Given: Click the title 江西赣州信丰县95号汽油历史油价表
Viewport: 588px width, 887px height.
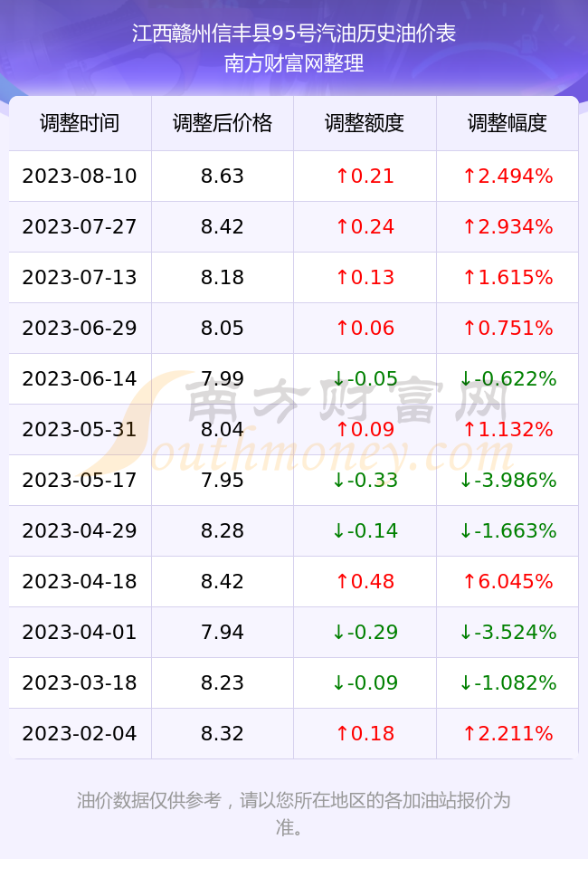Looking at the screenshot, I should pos(294,33).
